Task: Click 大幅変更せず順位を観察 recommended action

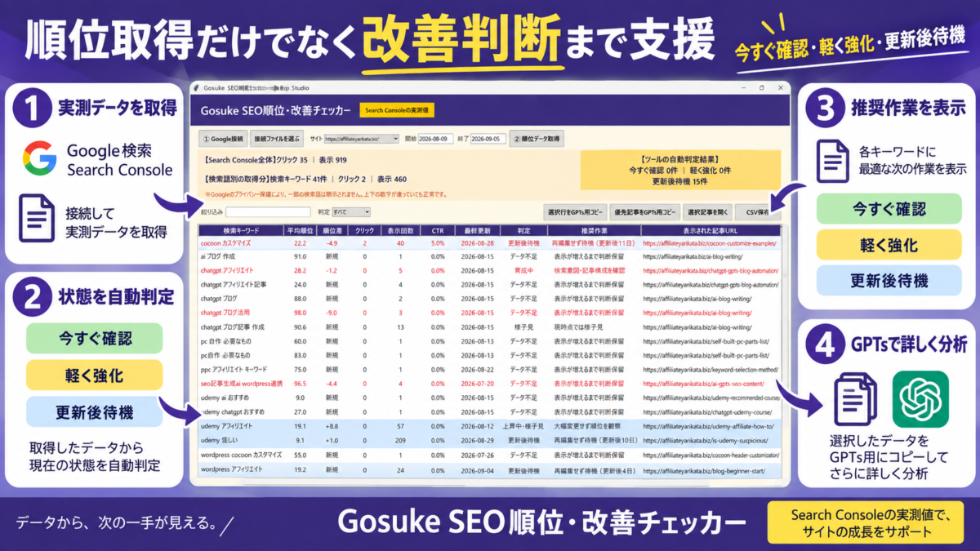Action: 589,426
